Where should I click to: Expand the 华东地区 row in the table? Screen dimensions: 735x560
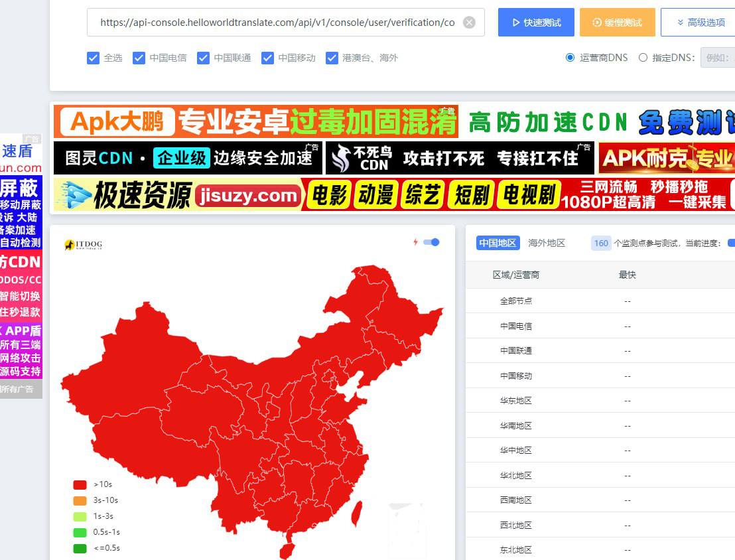click(516, 401)
